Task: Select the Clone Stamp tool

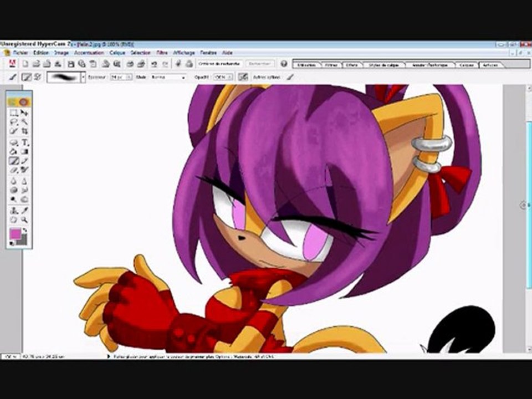Action: [13, 211]
